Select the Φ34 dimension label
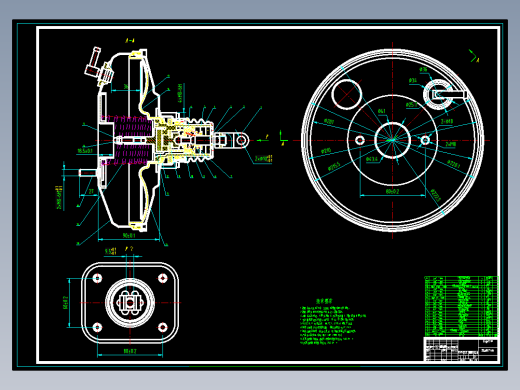Screen dimensions: 520x390 (413, 80)
